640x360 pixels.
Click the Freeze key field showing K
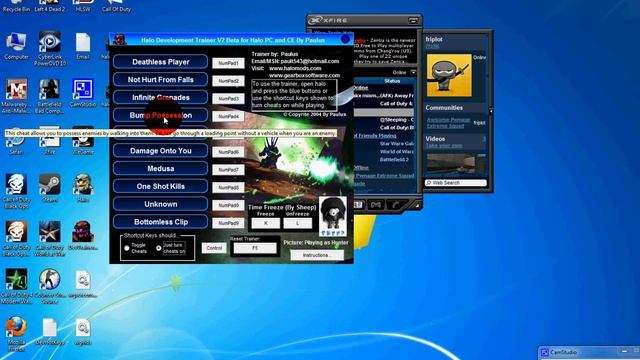pos(266,223)
